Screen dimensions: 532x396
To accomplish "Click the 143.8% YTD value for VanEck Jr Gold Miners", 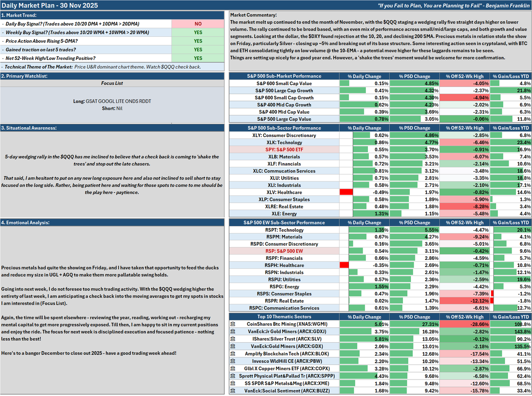I will pos(511,331).
